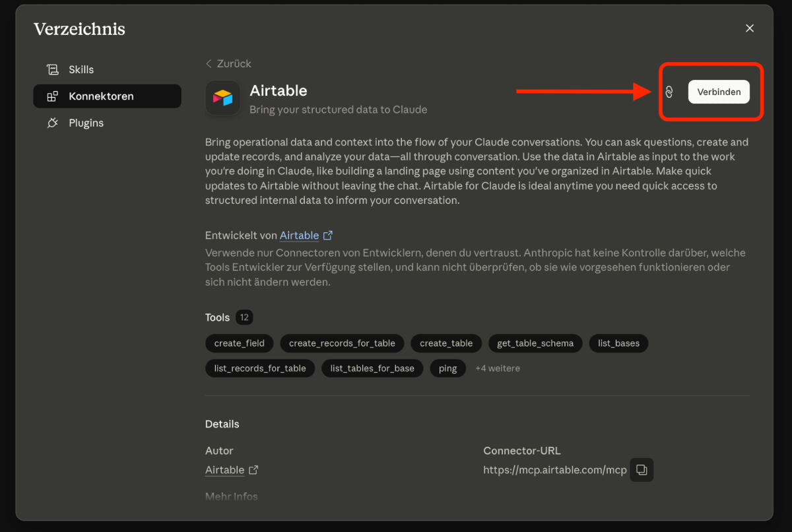This screenshot has height=532, width=792.
Task: Click the Tools section heading
Action: (217, 317)
